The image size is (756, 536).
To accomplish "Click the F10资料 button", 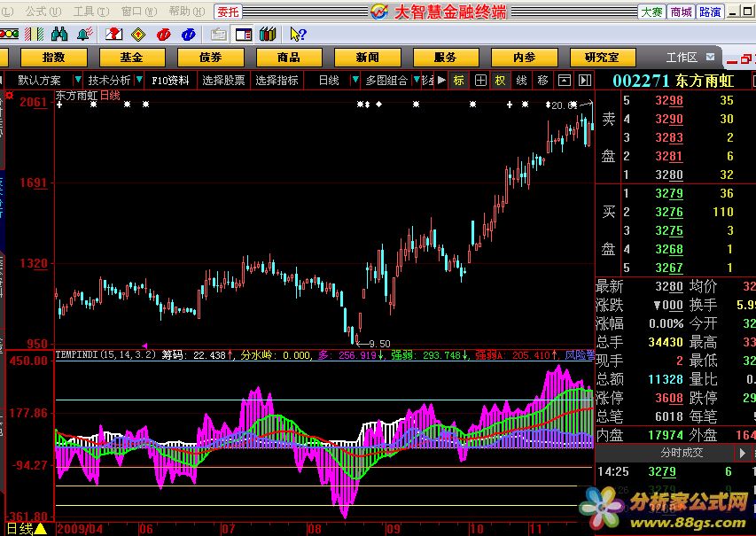I will point(170,80).
